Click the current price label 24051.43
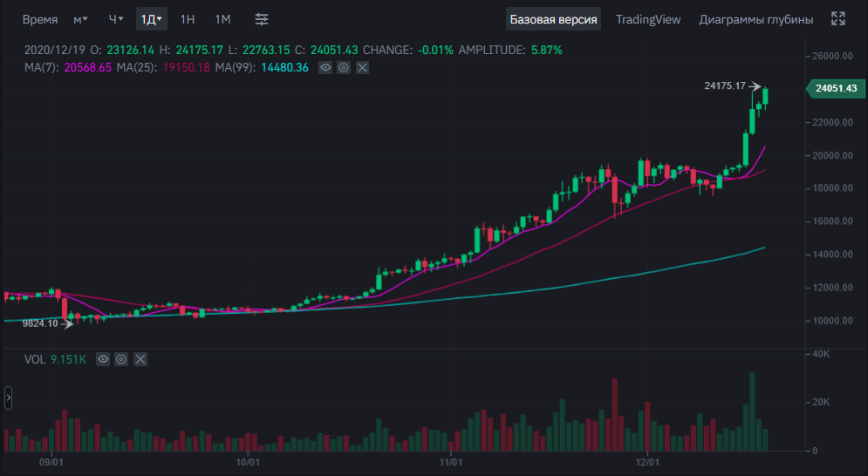This screenshot has height=476, width=868. [x=836, y=89]
